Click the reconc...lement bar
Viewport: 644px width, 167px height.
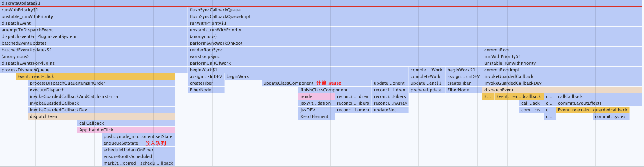point(353,110)
